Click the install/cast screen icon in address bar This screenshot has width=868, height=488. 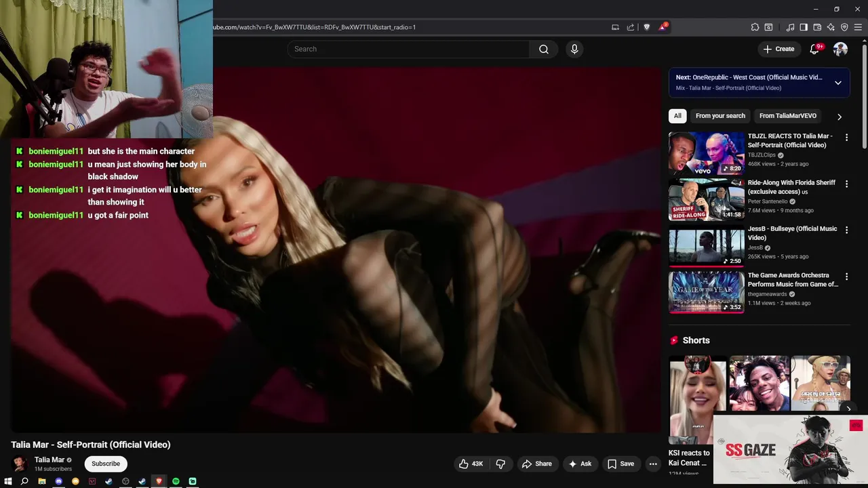point(615,27)
